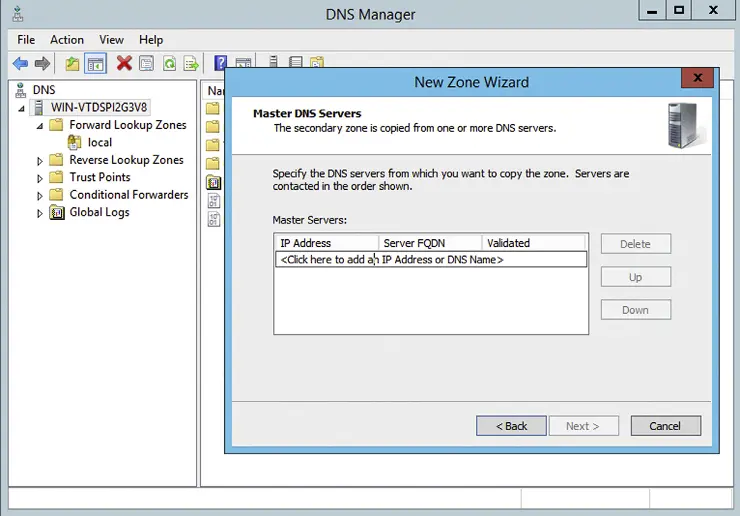The width and height of the screenshot is (740, 516).
Task: Select the local zone icon in tree
Action: (x=75, y=143)
